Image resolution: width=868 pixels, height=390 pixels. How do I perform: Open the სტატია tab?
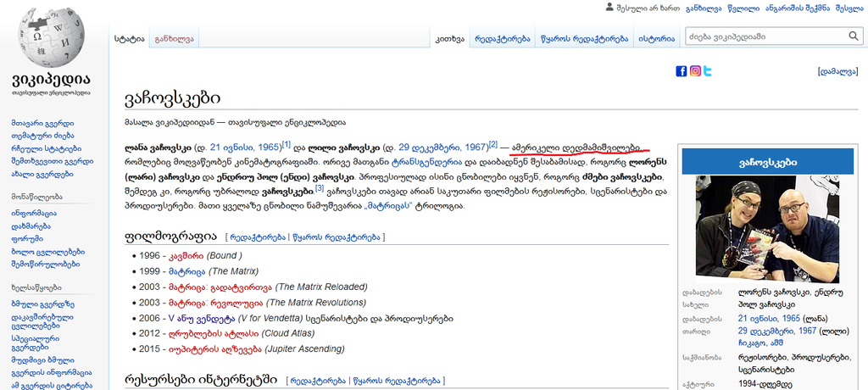pyautogui.click(x=129, y=39)
